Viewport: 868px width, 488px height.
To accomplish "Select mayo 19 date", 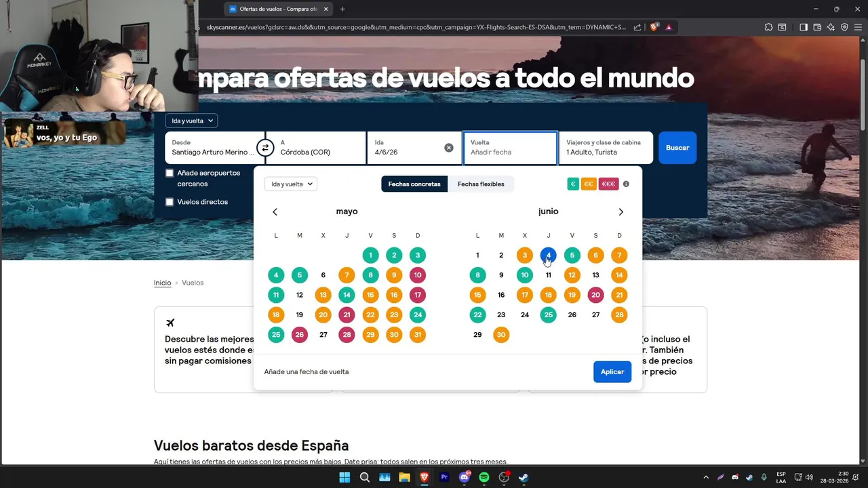I will (x=300, y=314).
